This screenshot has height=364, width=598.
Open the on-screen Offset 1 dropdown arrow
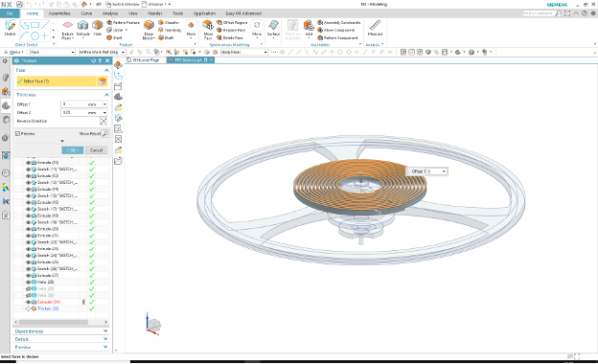pyautogui.click(x=444, y=171)
